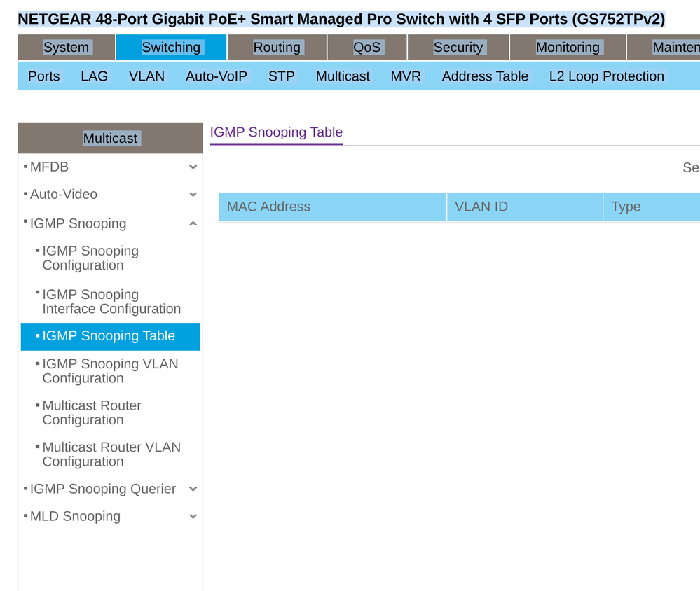Open the System top tab
The height and width of the screenshot is (591, 700).
point(66,48)
